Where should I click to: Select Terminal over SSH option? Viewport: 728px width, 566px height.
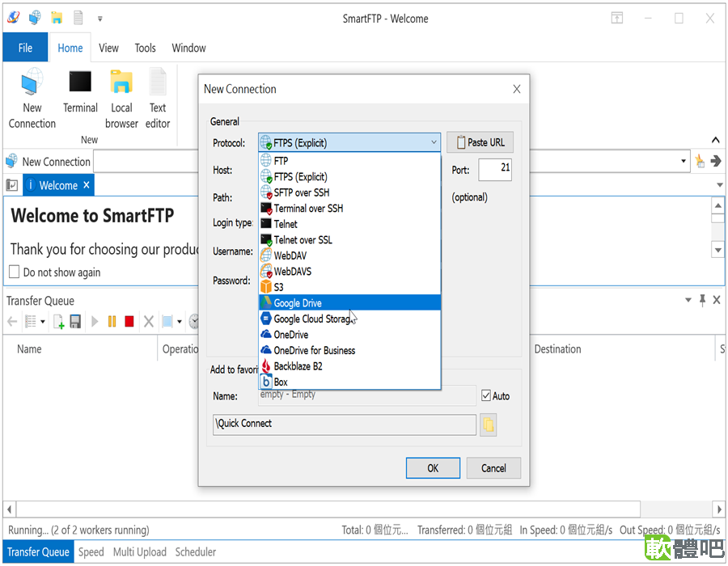coord(349,208)
